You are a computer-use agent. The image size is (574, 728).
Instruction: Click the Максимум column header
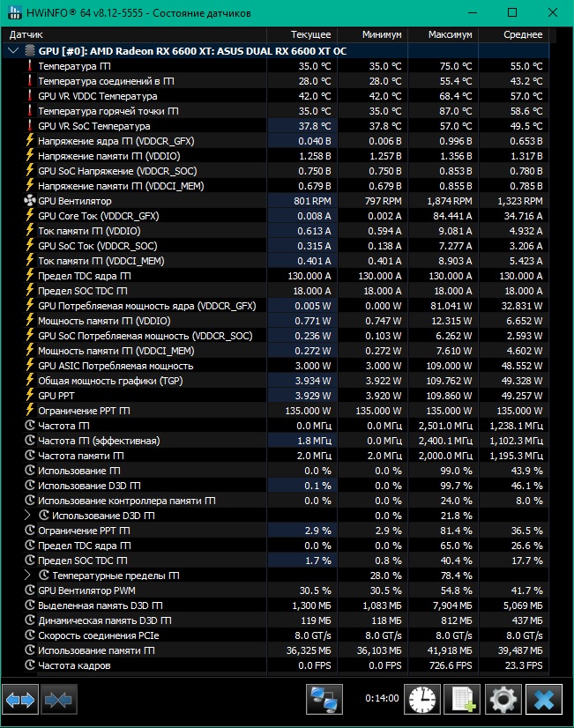(443, 34)
